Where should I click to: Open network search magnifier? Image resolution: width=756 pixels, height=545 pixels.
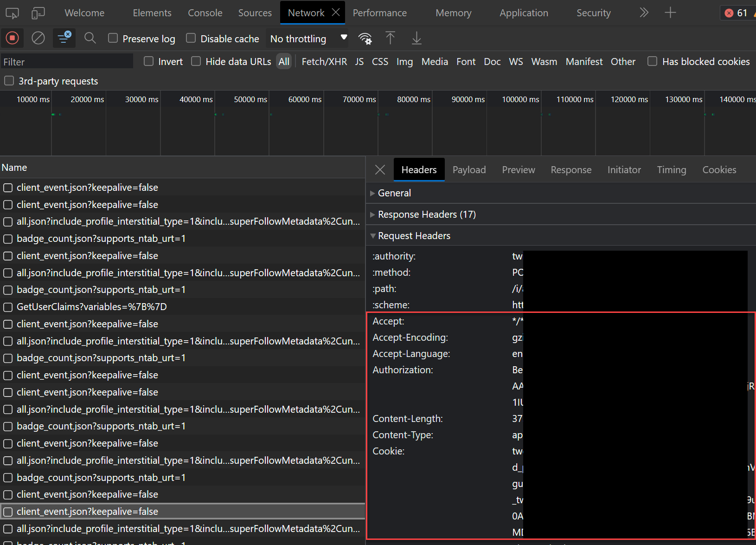coord(90,38)
